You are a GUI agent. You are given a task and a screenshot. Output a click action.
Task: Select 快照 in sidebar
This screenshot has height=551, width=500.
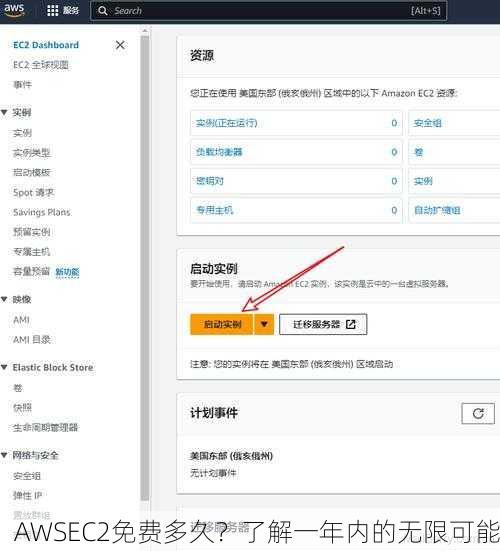(x=22, y=408)
